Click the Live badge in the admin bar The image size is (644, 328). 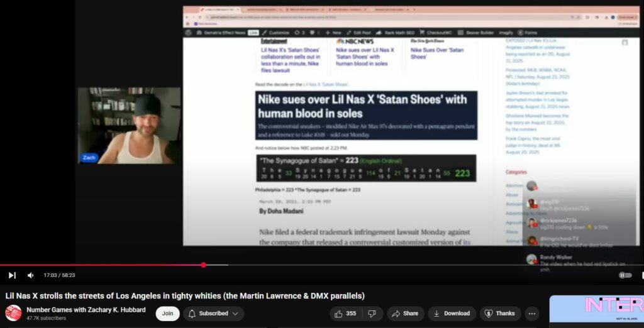pos(253,33)
